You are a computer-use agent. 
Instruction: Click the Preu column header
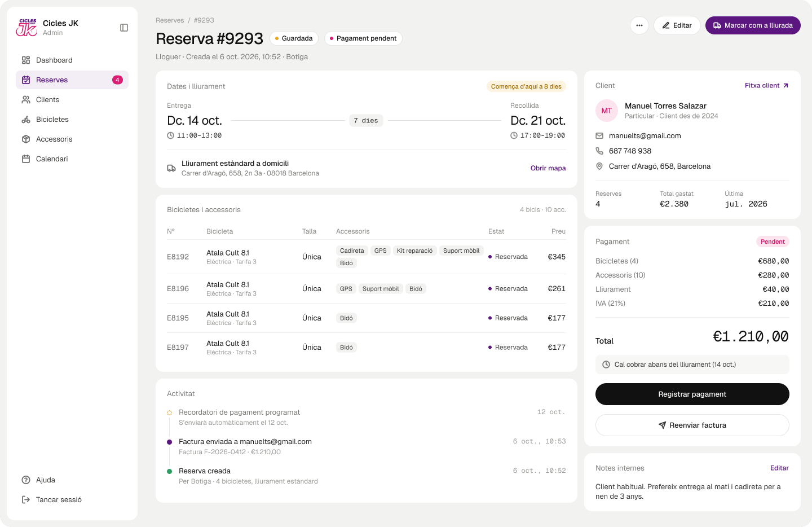pyautogui.click(x=558, y=231)
